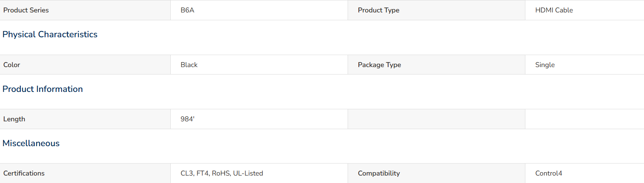Select the Single package value

[545, 65]
